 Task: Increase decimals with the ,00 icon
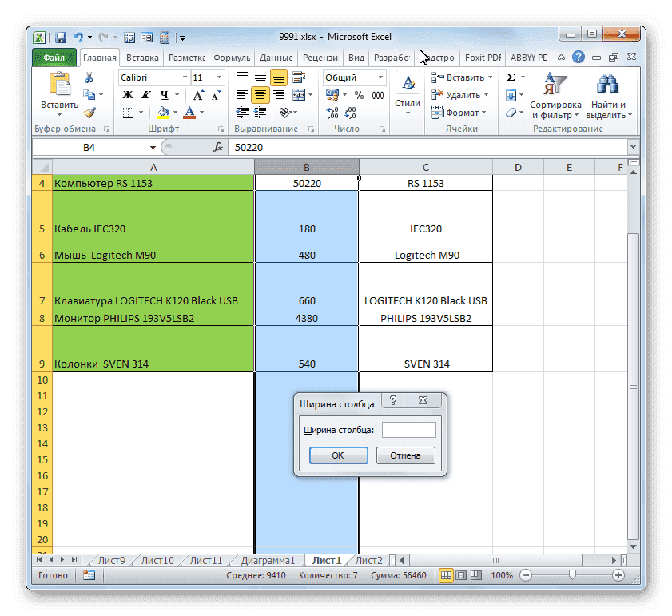(330, 113)
